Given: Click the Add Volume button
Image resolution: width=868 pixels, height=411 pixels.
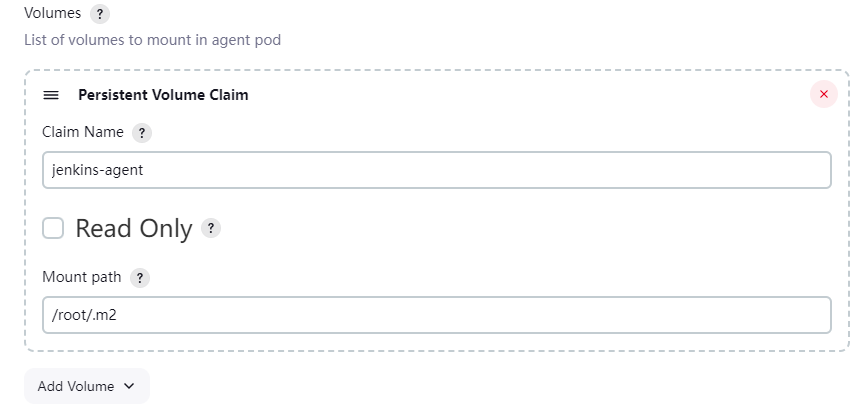Looking at the screenshot, I should pos(87,386).
